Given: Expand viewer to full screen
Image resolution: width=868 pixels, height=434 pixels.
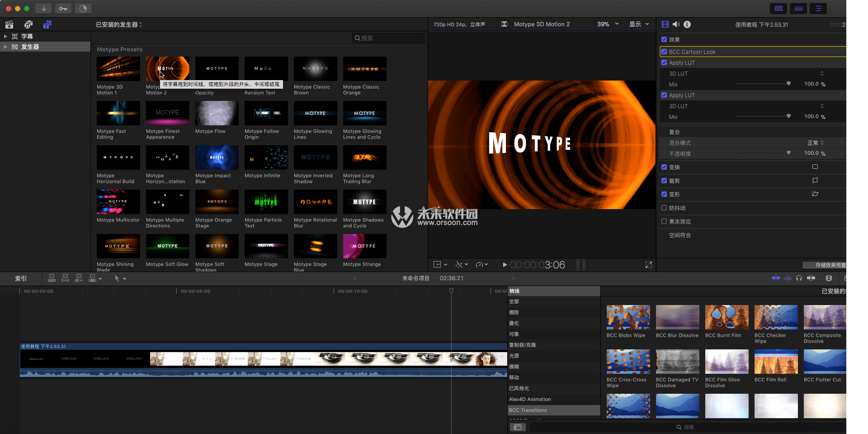Looking at the screenshot, I should point(649,265).
